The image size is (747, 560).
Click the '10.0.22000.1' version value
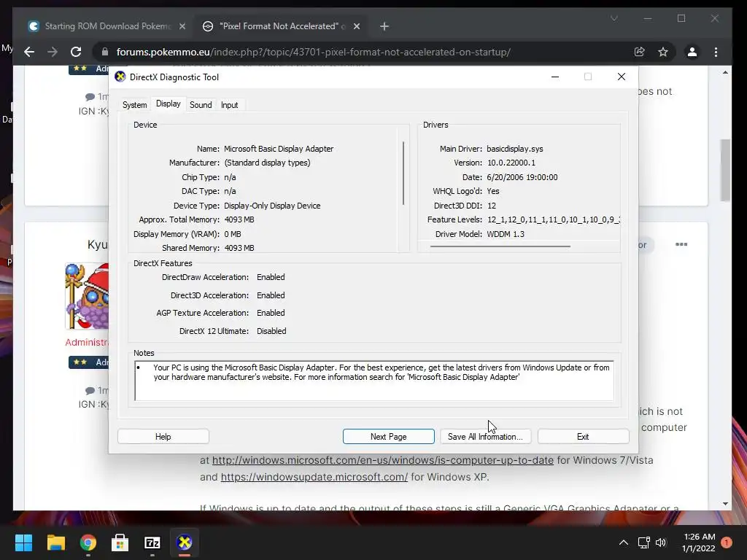511,163
